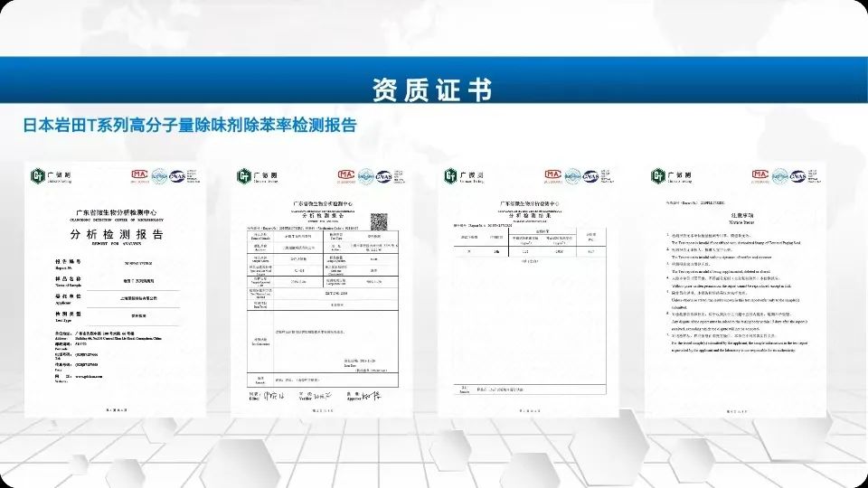Click the red MA mark on results table page
Image resolution: width=868 pixels, height=488 pixels.
553,176
